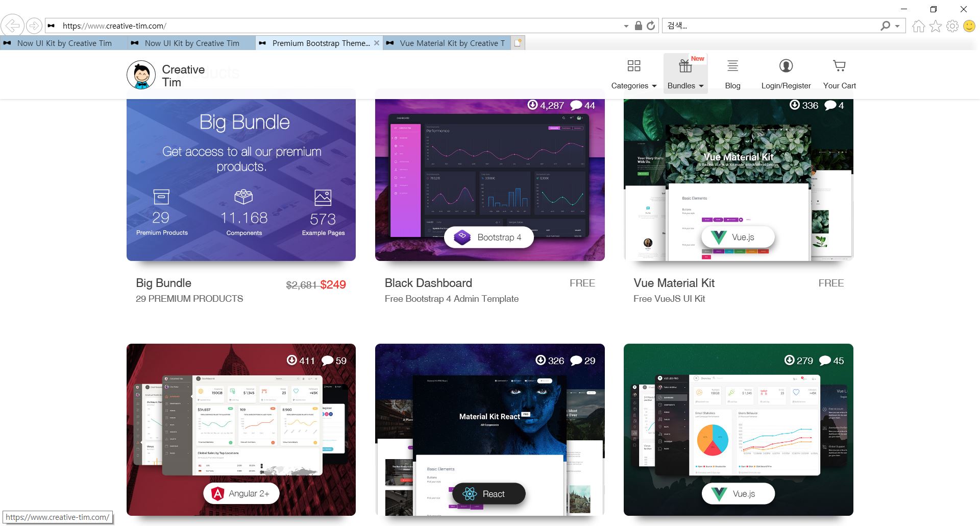Click the Free Bootstrap 4 Admin Template text
Image resolution: width=980 pixels, height=526 pixels.
coord(451,299)
